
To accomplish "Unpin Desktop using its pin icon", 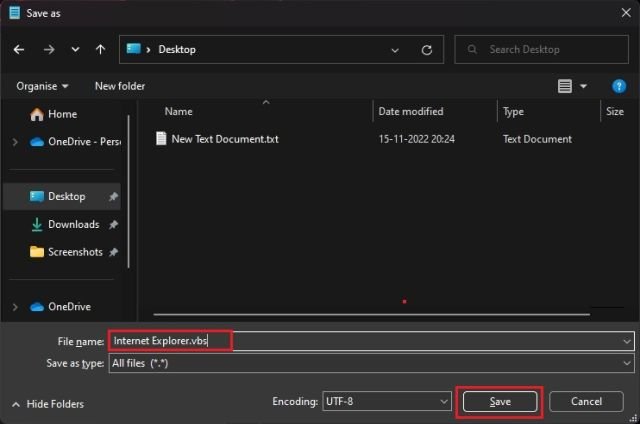I will pos(113,197).
